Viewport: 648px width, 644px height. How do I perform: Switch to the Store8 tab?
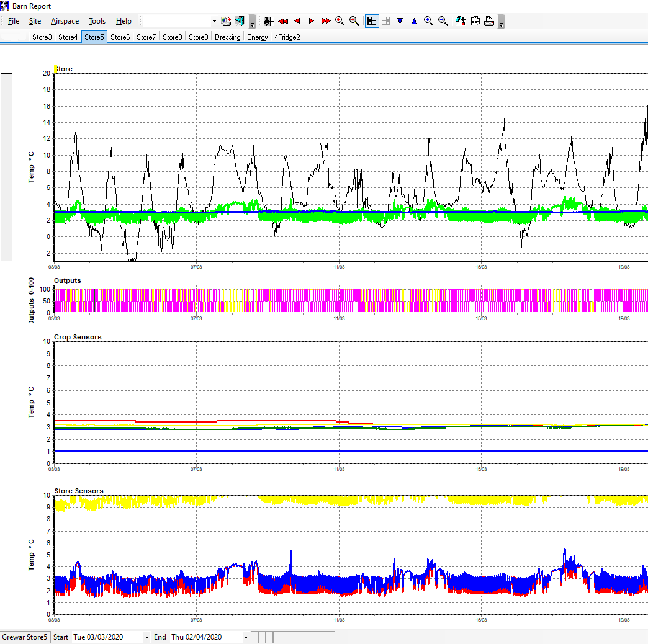pyautogui.click(x=173, y=37)
